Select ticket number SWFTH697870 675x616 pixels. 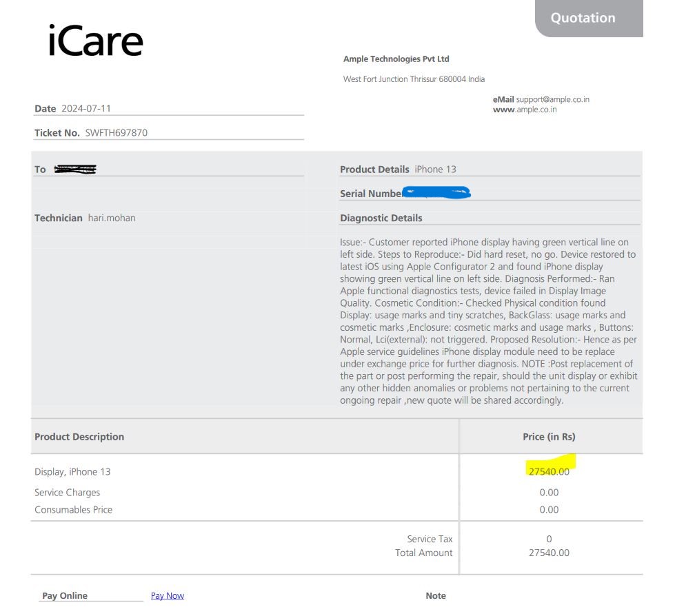tap(117, 132)
